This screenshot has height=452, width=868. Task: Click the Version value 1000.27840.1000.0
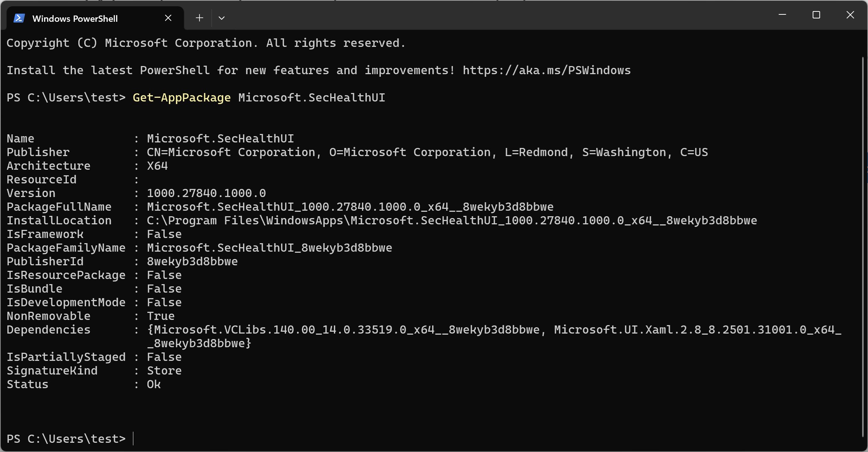(x=206, y=193)
